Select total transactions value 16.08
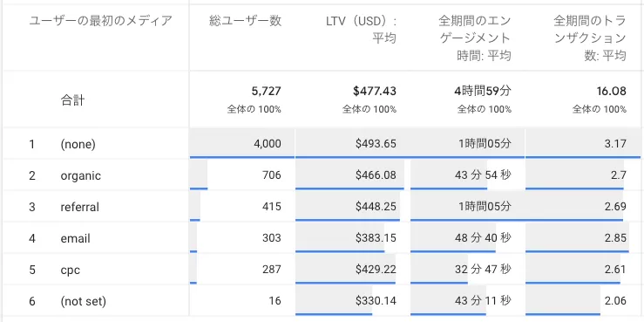 click(x=612, y=91)
